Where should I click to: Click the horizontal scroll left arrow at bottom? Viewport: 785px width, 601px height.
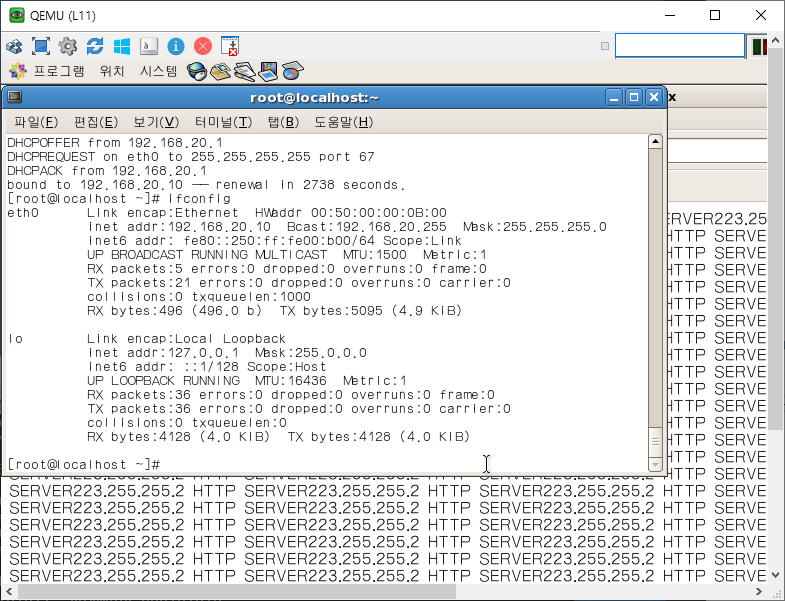click(x=9, y=592)
